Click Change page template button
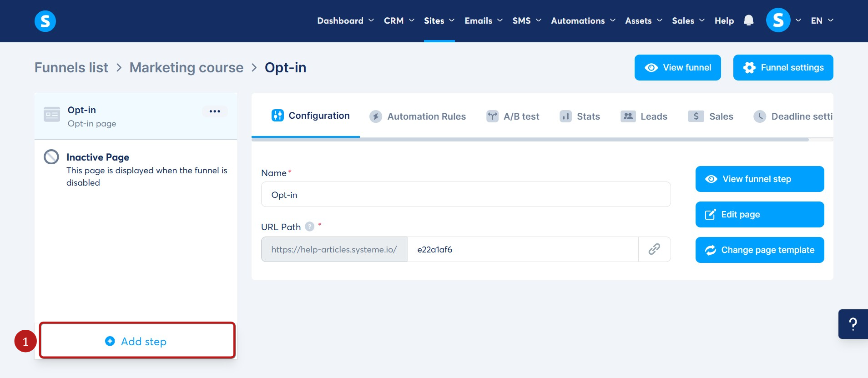Screen dimensions: 868x378 [x=760, y=250]
